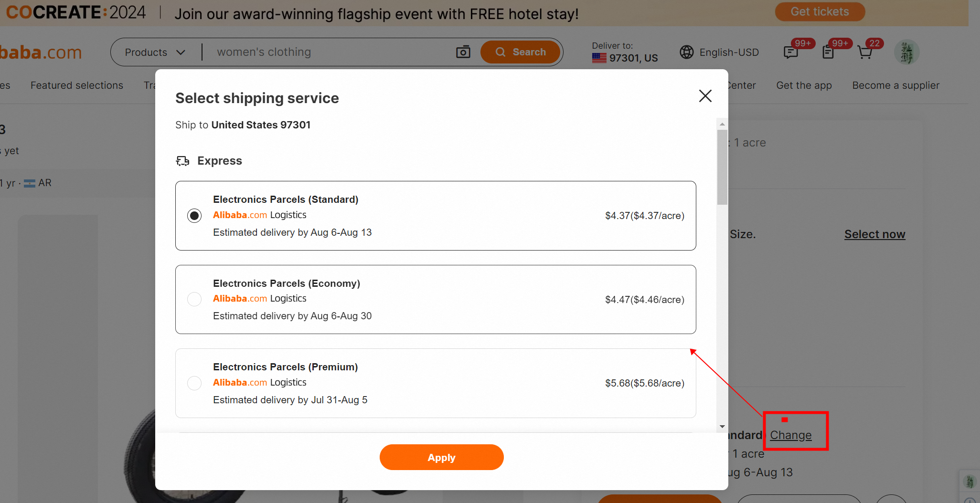Viewport: 980px width, 503px height.
Task: Open Become a supplier menu item
Action: [x=896, y=85]
